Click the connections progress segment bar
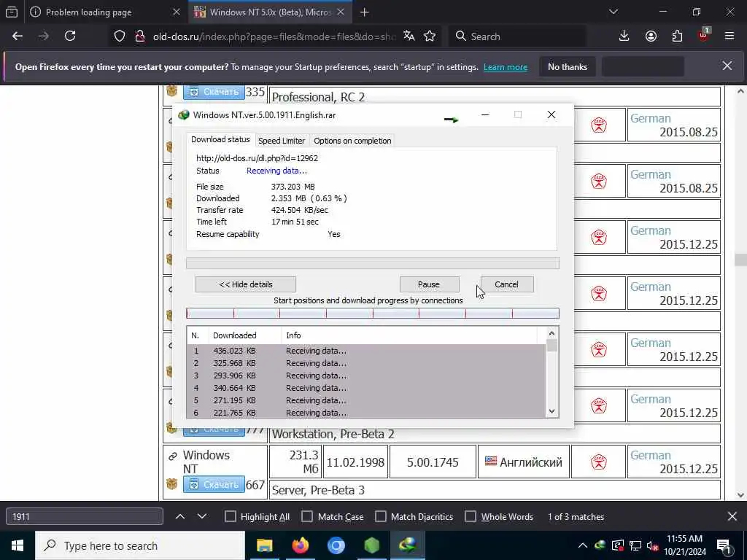This screenshot has height=560, width=747. [373, 313]
